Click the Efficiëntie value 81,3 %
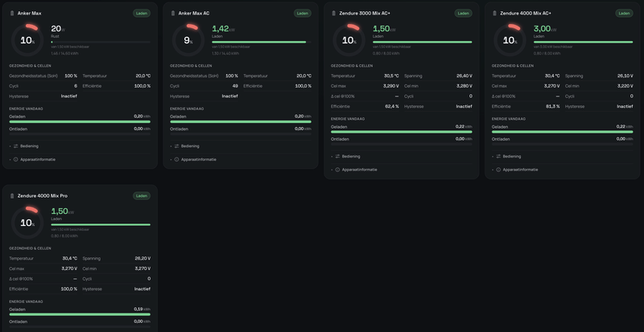The width and height of the screenshot is (644, 332). 552,106
